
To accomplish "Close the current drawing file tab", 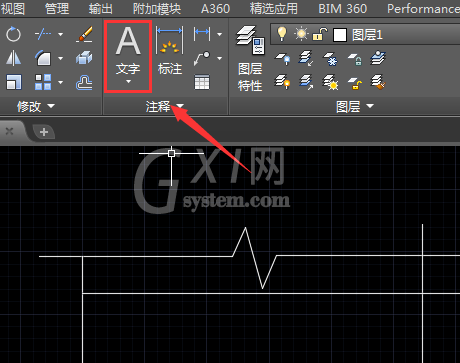I will tap(9, 131).
